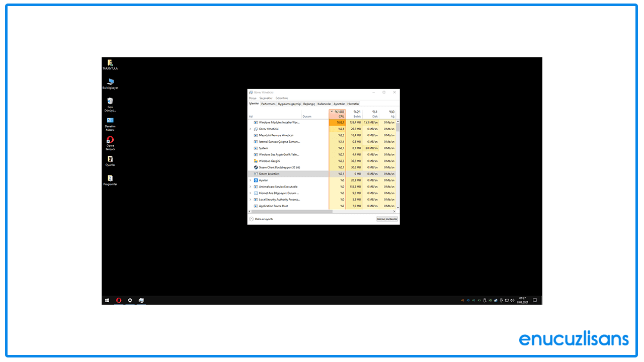Open the Geri Dönüşüm Kutusu icon
This screenshot has height=362, width=644.
pyautogui.click(x=110, y=101)
